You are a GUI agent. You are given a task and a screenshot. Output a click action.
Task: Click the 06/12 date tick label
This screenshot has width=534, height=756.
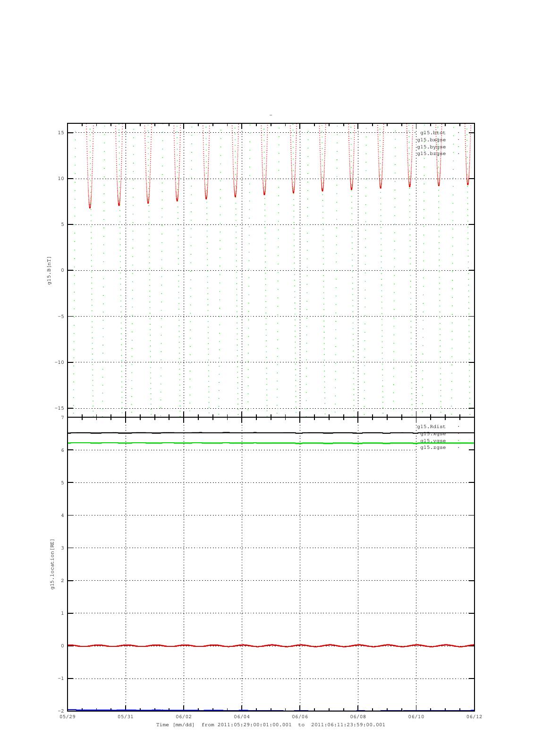point(475,717)
